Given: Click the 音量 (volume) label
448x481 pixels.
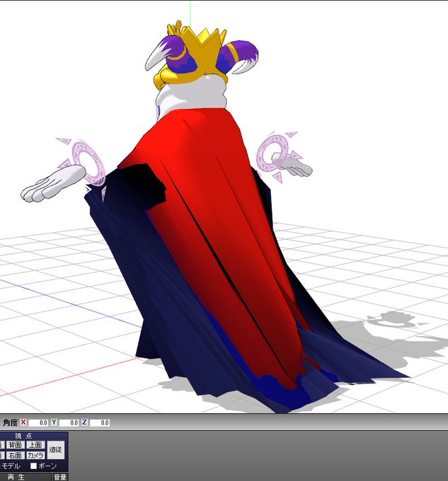Looking at the screenshot, I should (x=60, y=477).
